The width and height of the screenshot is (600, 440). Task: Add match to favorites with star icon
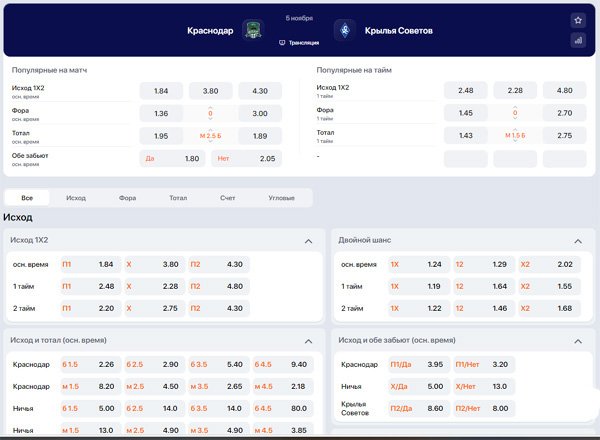click(x=578, y=20)
